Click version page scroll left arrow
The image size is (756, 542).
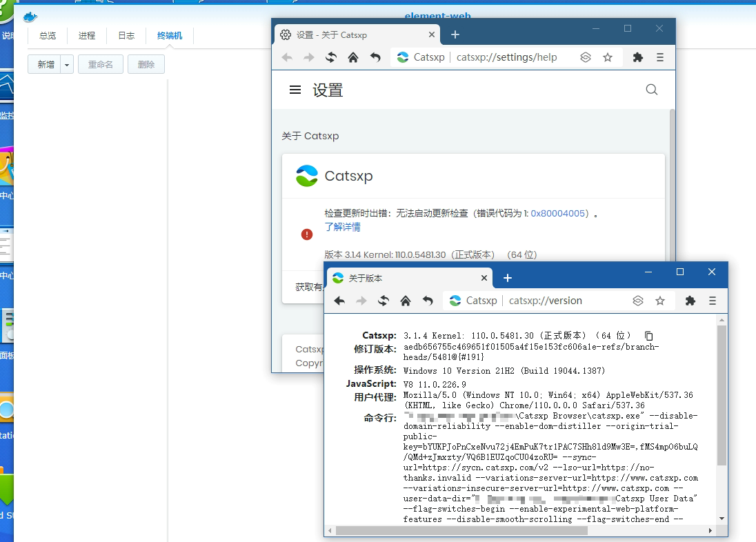pos(330,530)
